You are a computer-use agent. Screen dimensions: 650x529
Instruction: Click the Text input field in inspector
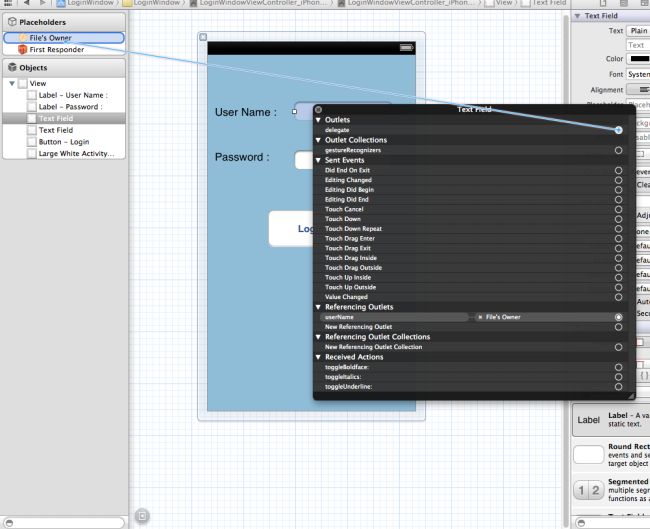[x=638, y=45]
